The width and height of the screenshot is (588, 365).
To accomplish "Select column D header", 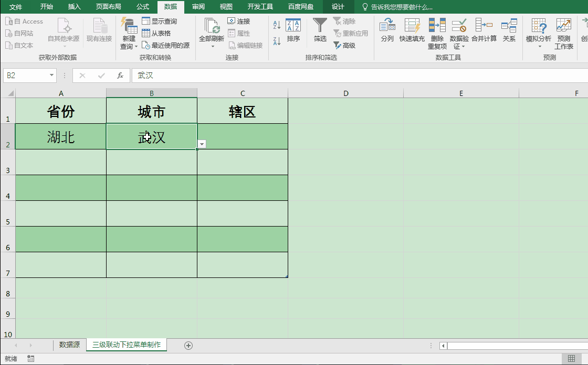I will click(x=346, y=93).
